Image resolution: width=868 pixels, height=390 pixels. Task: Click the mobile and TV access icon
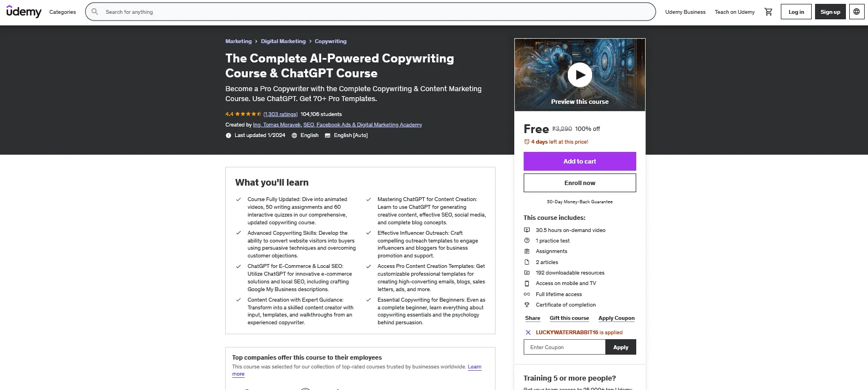click(x=527, y=283)
